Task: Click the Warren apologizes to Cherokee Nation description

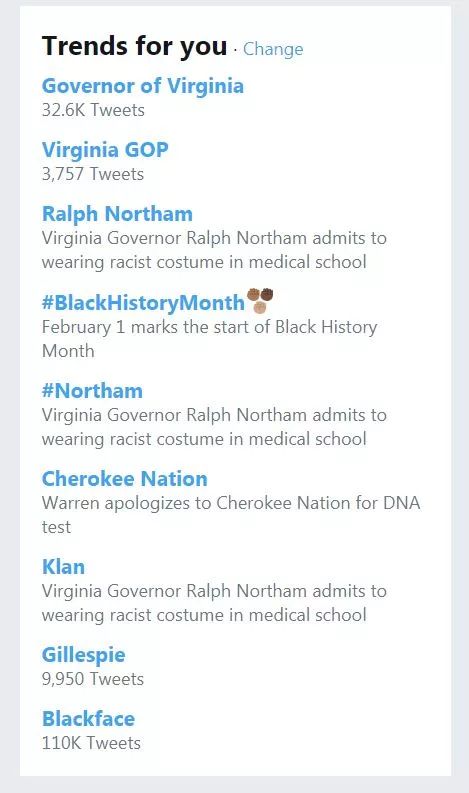Action: click(231, 515)
